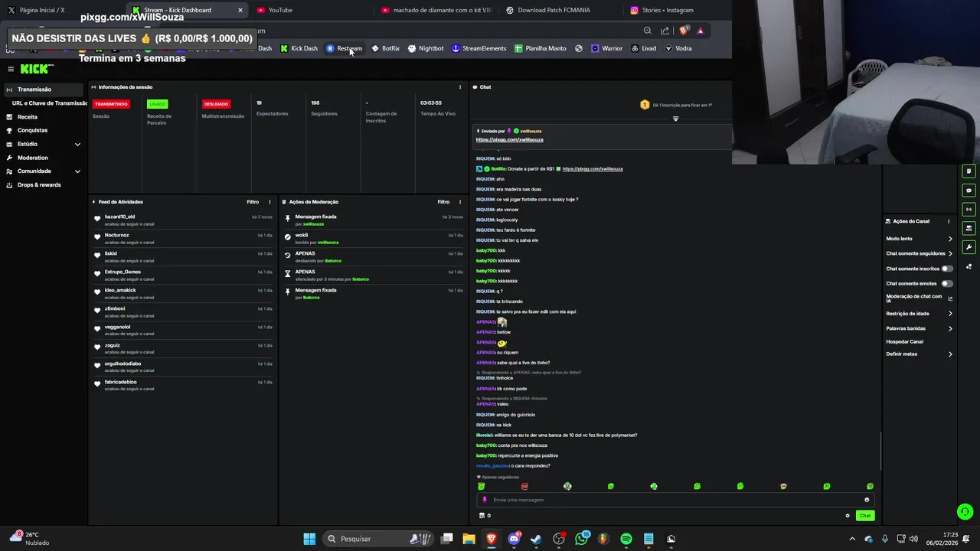This screenshot has width=980, height=551.
Task: Open WhatsApp from the taskbar
Action: point(581,539)
